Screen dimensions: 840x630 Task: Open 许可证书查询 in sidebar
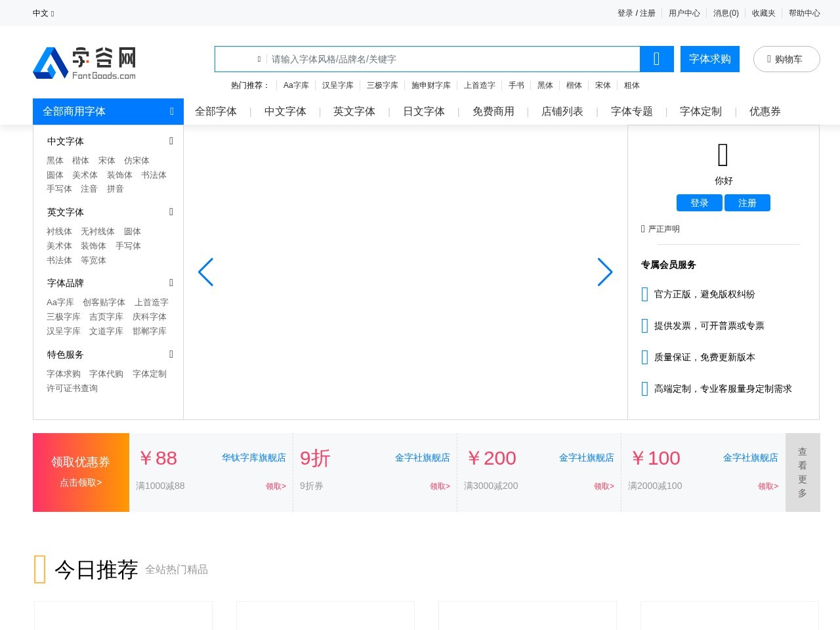(72, 388)
